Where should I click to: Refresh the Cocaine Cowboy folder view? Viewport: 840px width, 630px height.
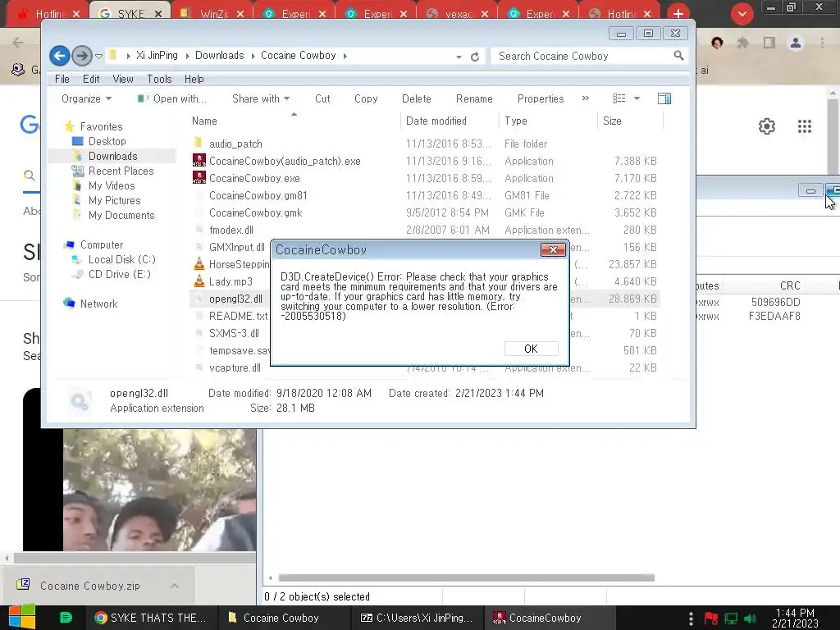475,57
